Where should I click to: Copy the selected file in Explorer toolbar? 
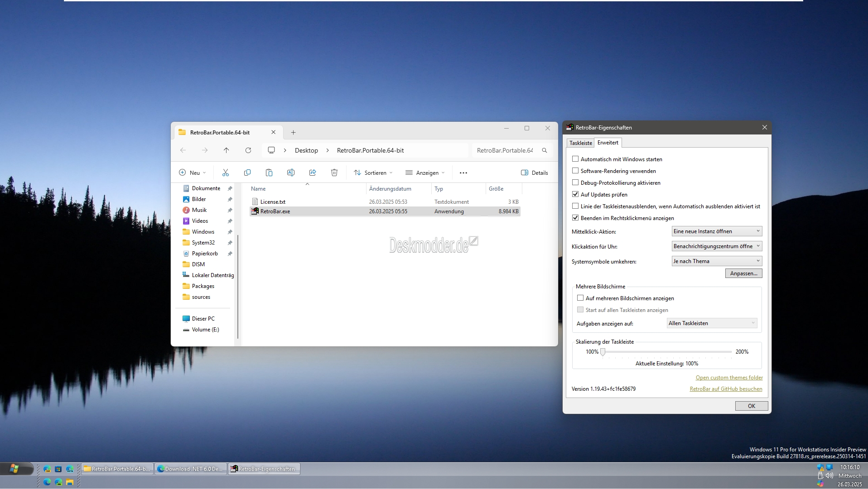tap(247, 173)
